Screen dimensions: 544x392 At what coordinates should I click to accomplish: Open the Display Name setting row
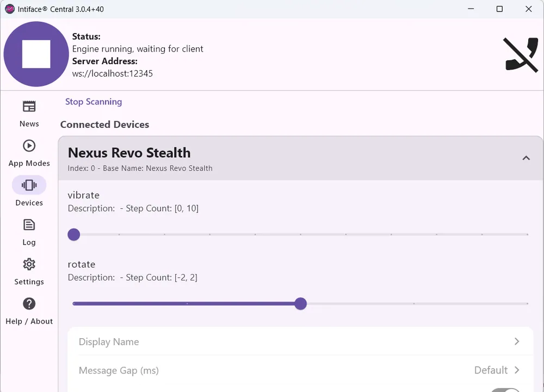300,341
